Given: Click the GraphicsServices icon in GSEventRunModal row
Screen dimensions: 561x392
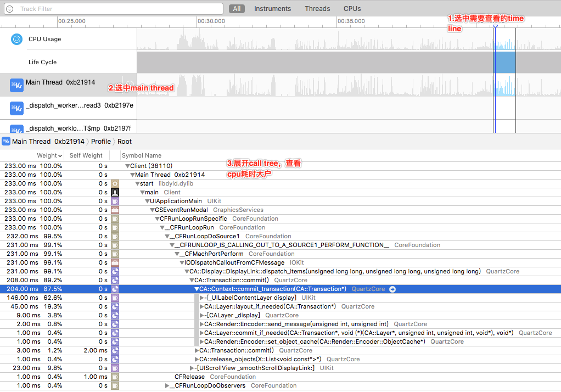Looking at the screenshot, I should 115,210.
